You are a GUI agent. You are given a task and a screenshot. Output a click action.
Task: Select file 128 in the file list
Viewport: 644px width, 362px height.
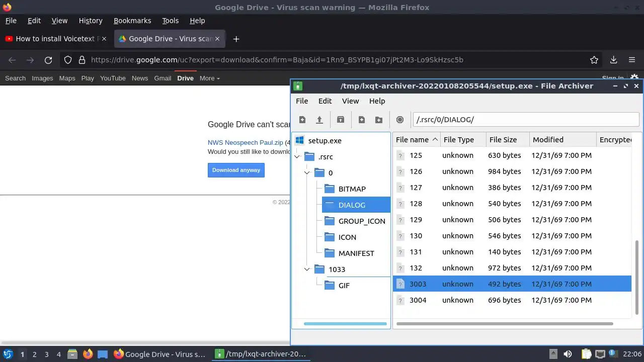[x=512, y=204]
